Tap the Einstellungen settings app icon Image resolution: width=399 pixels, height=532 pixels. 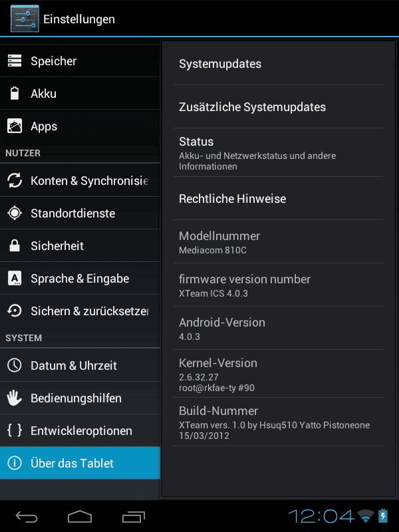pyautogui.click(x=25, y=19)
